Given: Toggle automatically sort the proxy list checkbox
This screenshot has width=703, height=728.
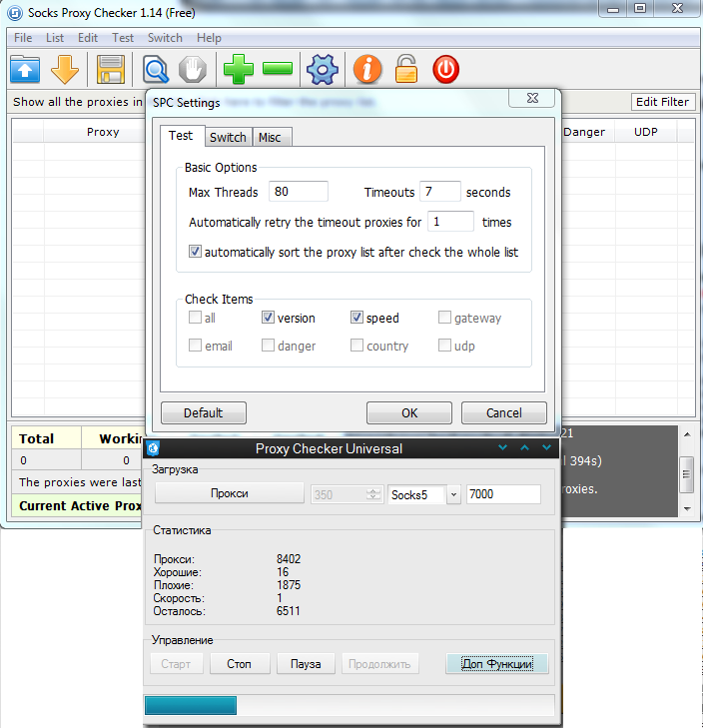Looking at the screenshot, I should click(x=195, y=252).
